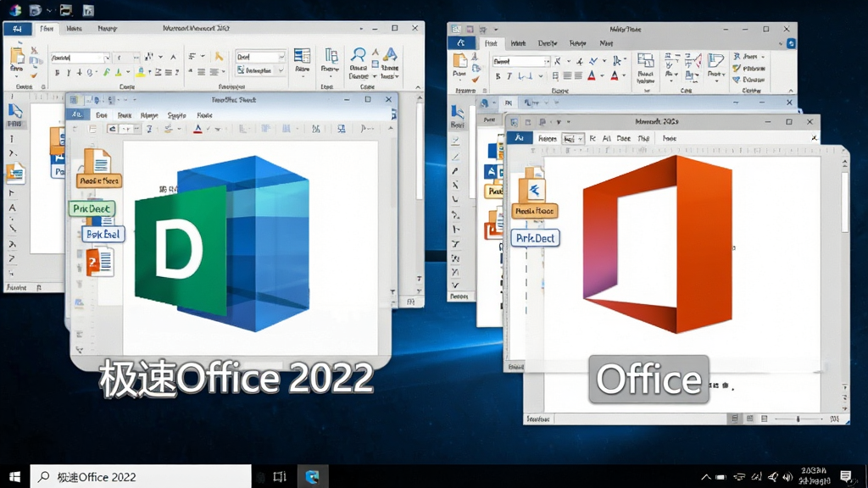Screen dimensions: 868x488
Task: Adjust the zoom slider in front-right status bar
Action: pyautogui.click(x=798, y=419)
